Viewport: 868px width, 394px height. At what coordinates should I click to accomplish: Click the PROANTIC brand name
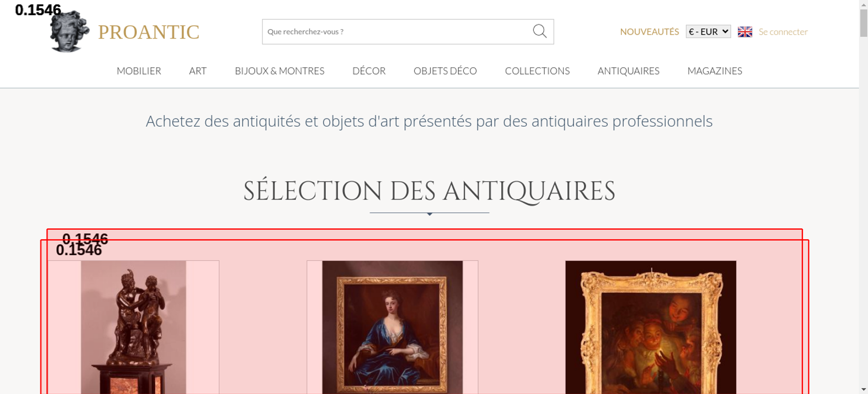[148, 32]
